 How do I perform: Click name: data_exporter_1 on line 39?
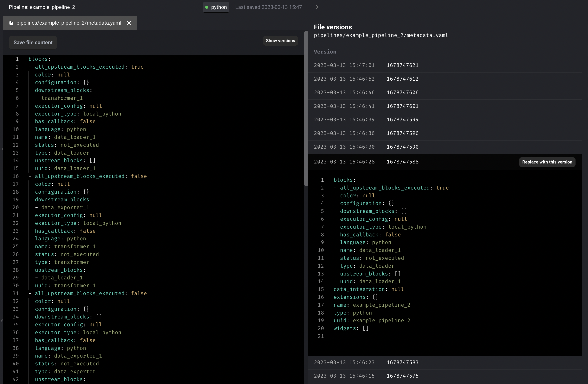pyautogui.click(x=68, y=356)
